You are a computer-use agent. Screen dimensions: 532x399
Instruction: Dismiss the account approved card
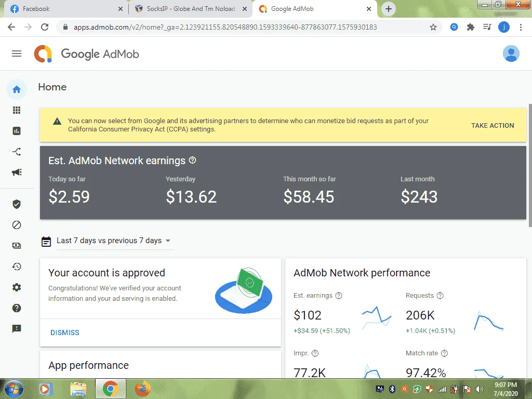pyautogui.click(x=65, y=332)
